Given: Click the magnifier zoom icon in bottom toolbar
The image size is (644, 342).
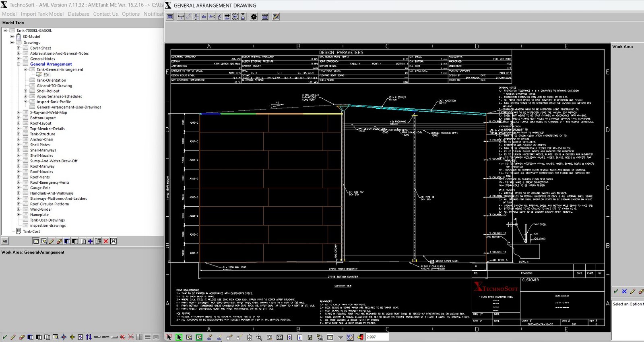Looking at the screenshot, I should coord(259,337).
